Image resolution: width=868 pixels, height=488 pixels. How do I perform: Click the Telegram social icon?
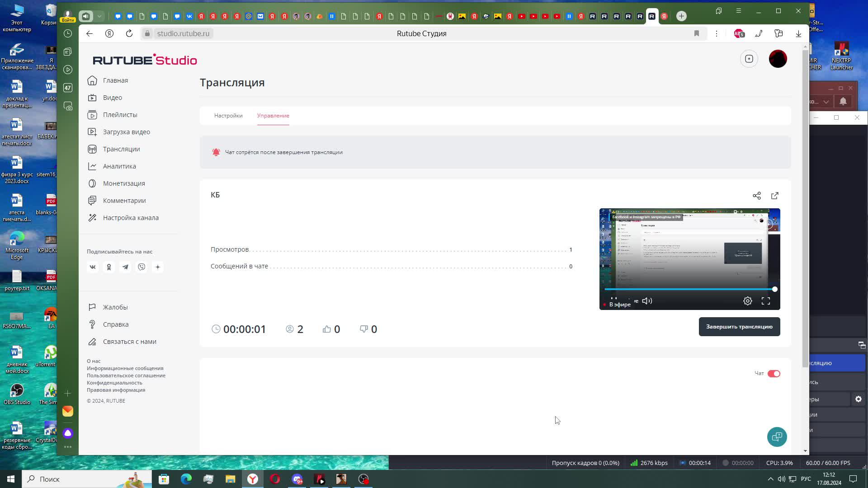pyautogui.click(x=125, y=267)
